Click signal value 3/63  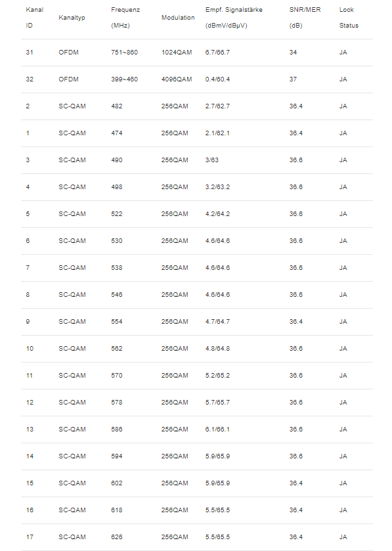pyautogui.click(x=212, y=160)
